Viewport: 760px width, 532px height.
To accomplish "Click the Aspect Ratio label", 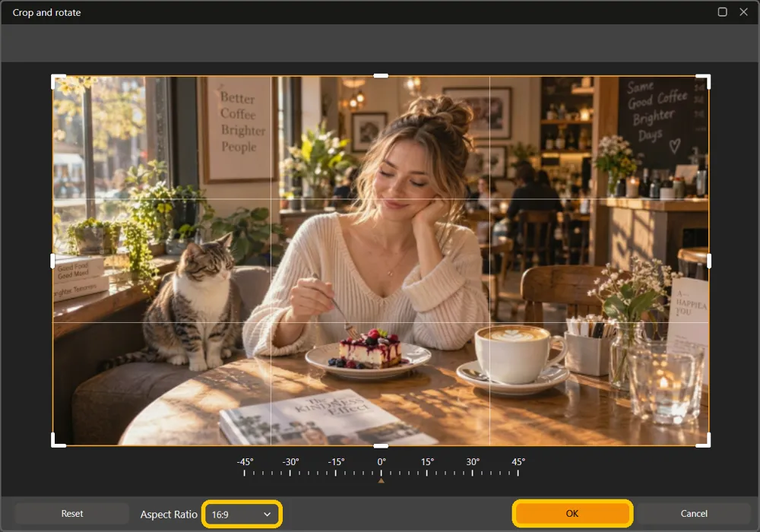I will click(x=169, y=514).
